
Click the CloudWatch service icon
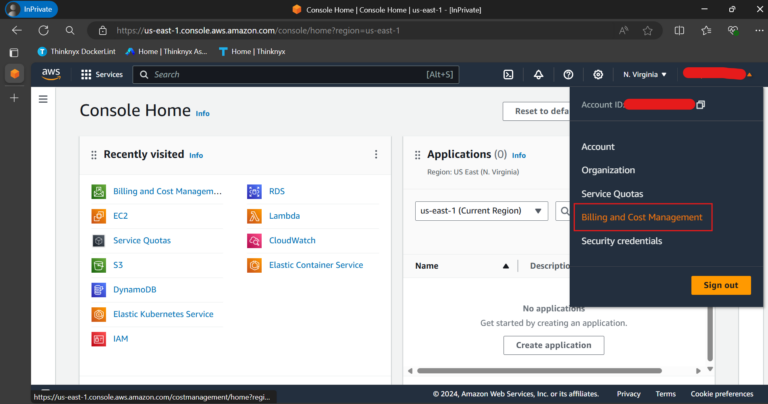click(x=254, y=240)
